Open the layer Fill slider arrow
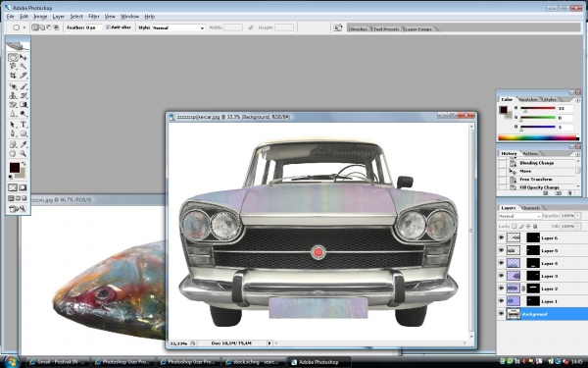Image resolution: width=588 pixels, height=368 pixels. click(578, 226)
